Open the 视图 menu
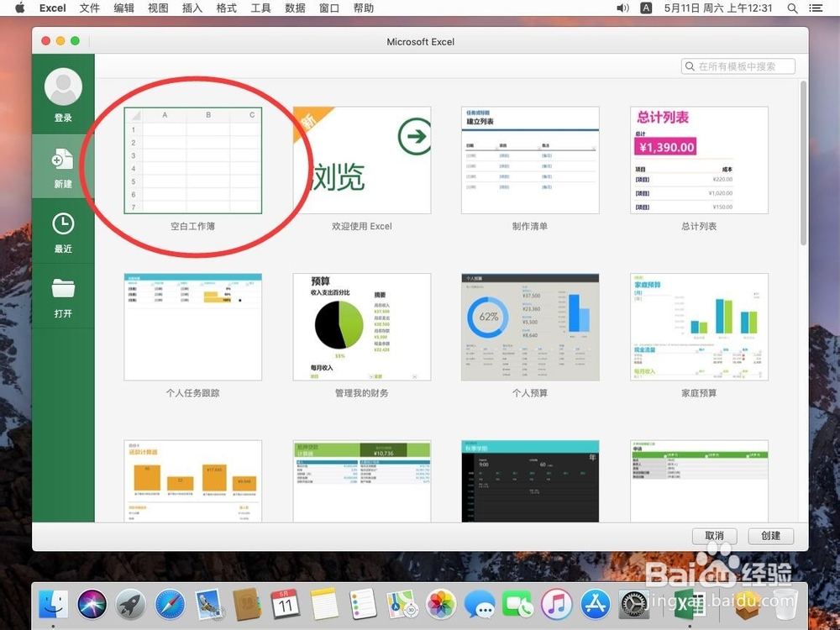The image size is (840, 630). 158,8
